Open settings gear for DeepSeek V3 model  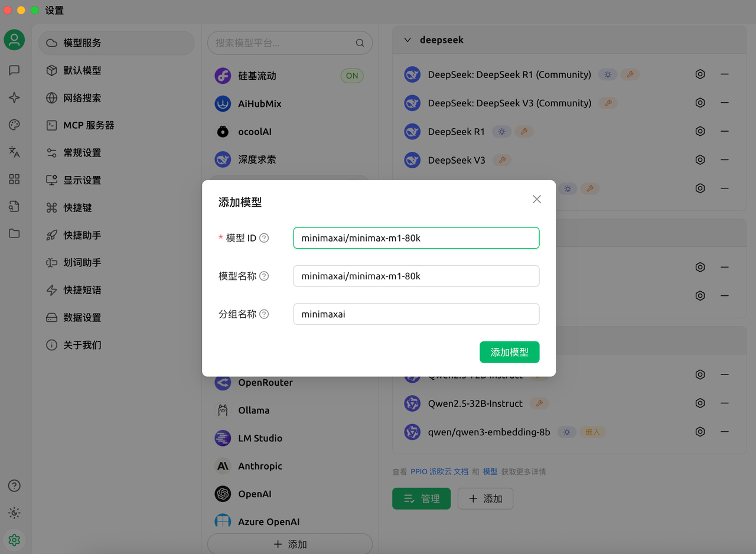coord(700,159)
